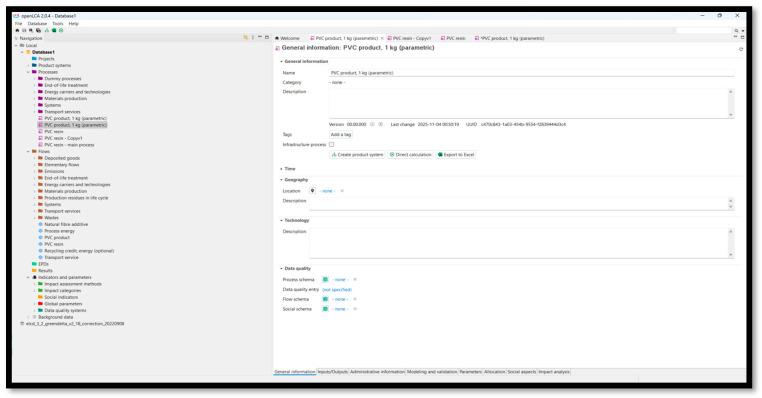Click the Flow schema selector icon
Viewport: 762px width, 398px height.
325,299
